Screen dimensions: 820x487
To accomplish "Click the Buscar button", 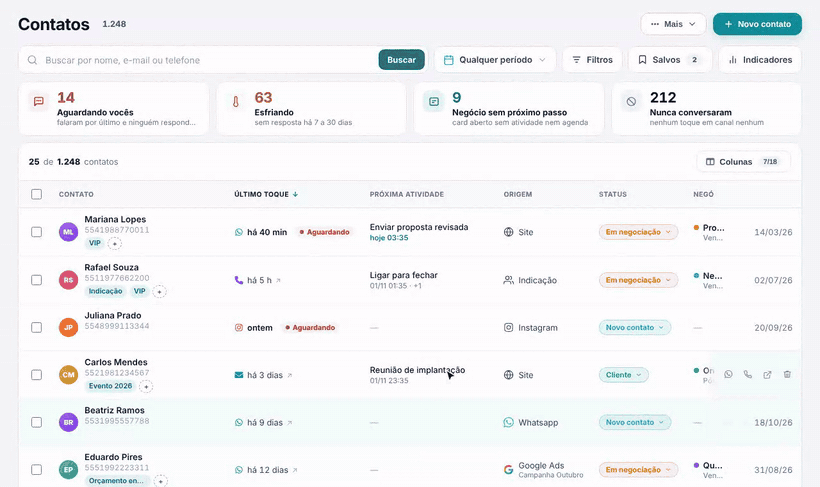I will coord(401,60).
